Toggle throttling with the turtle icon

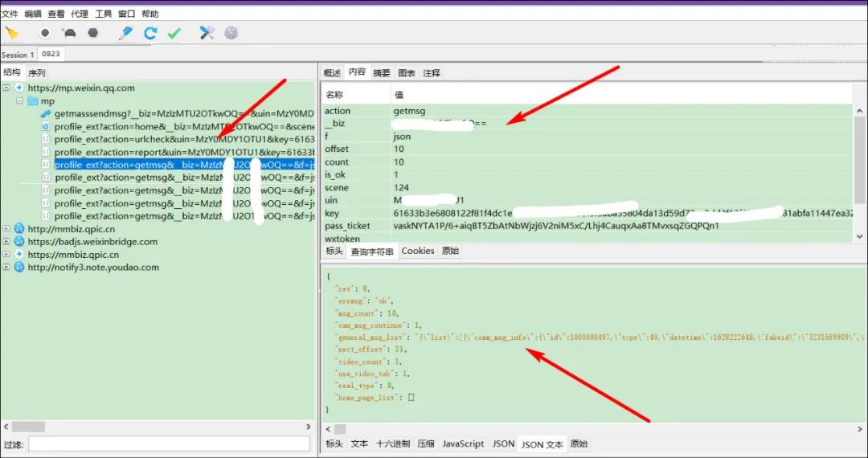69,33
